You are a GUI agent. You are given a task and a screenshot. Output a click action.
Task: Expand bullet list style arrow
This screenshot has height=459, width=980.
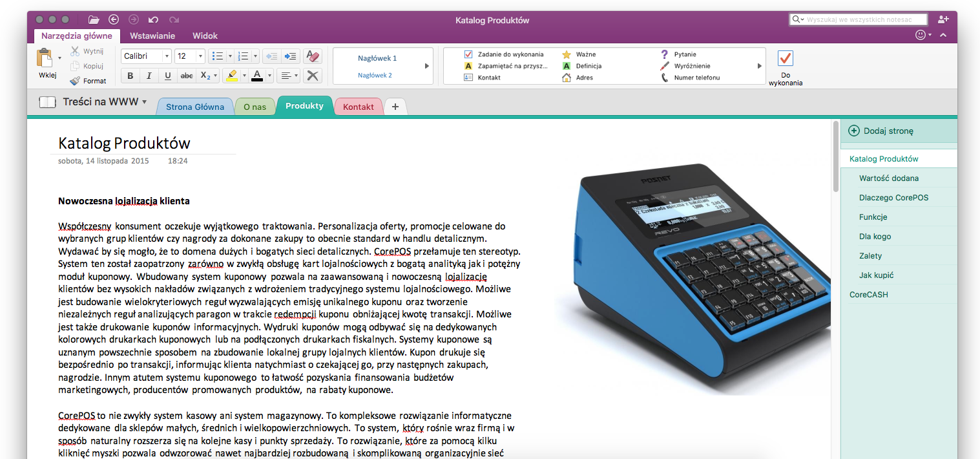[230, 56]
